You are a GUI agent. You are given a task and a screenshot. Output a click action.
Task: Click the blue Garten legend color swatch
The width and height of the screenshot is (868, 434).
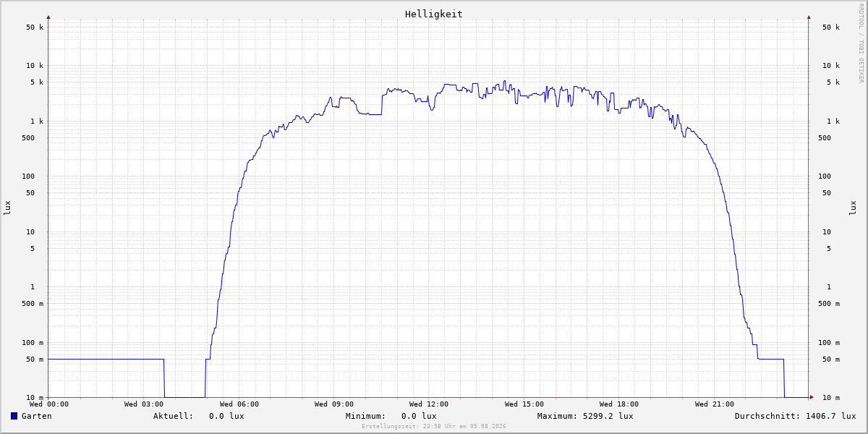[x=14, y=416]
